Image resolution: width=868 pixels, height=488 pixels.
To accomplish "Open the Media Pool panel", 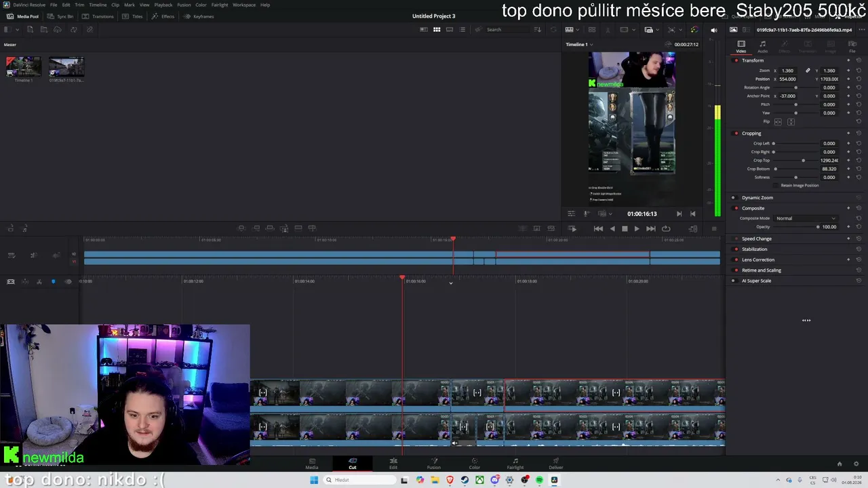I will pyautogui.click(x=23, y=16).
